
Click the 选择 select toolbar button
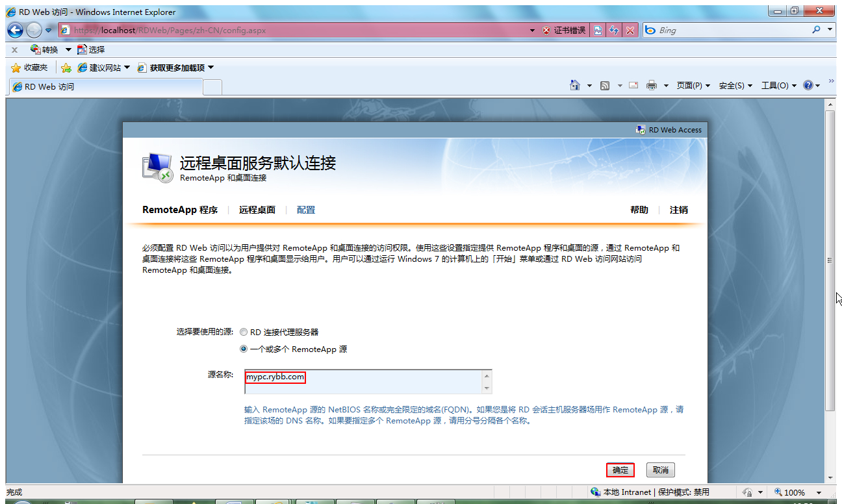coord(91,50)
